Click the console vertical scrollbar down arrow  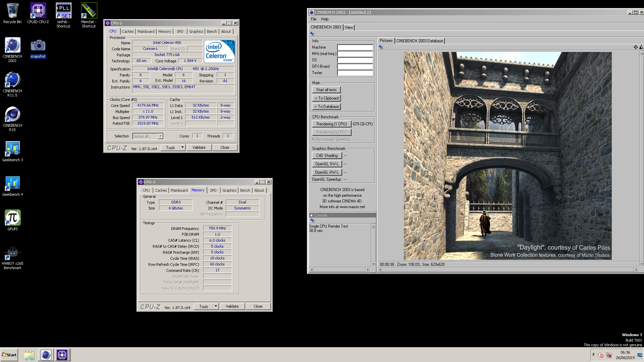[x=373, y=264]
